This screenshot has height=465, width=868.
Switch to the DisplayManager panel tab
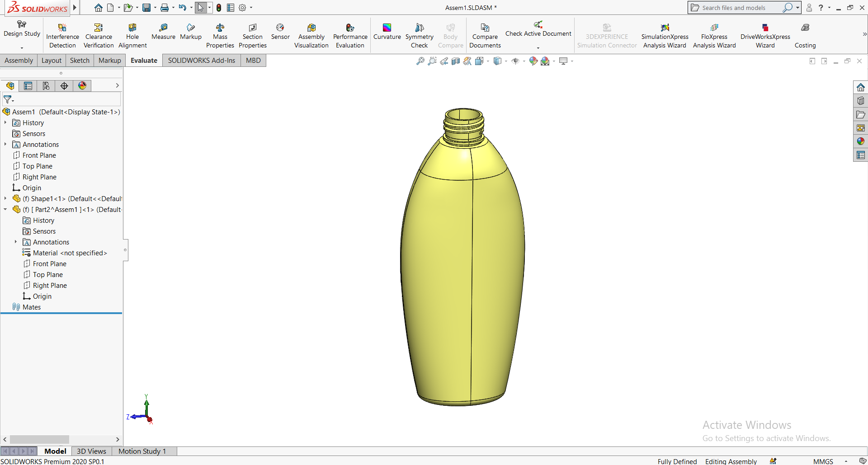(x=82, y=86)
